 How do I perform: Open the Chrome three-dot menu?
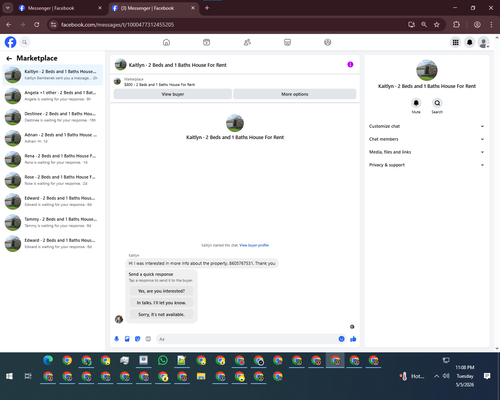(491, 25)
